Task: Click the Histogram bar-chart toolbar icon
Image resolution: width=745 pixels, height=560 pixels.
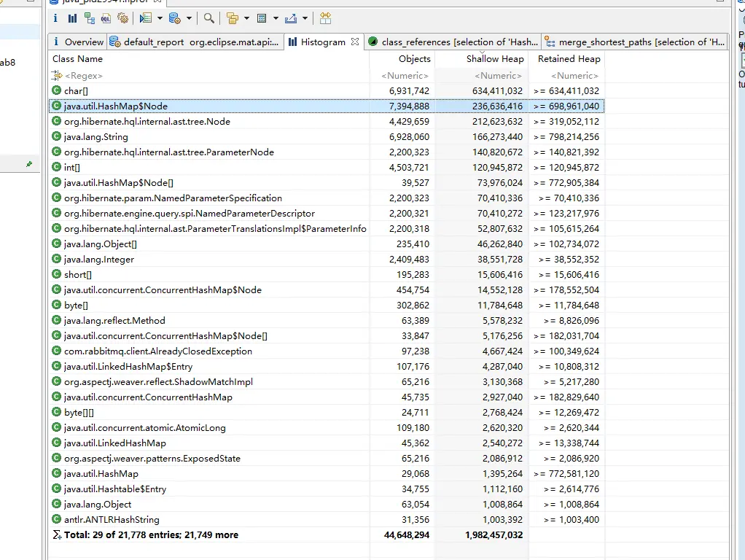Action: tap(72, 18)
